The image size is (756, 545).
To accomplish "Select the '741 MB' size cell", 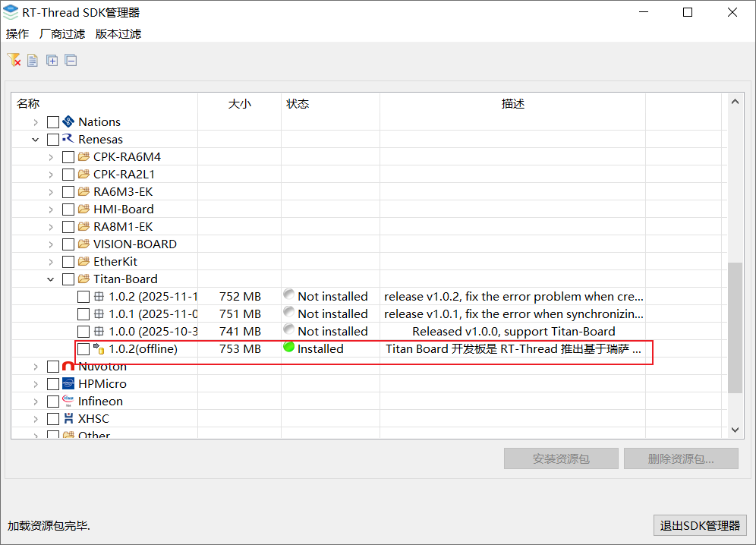I will coord(240,332).
